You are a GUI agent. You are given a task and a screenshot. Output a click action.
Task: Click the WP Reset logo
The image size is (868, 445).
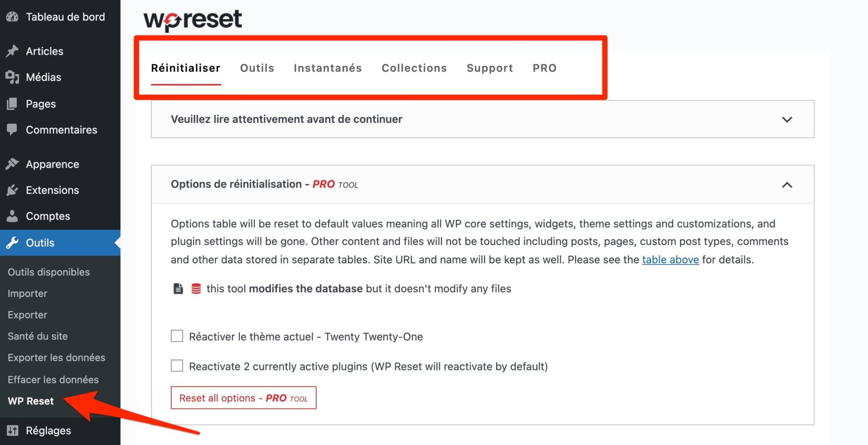[193, 20]
